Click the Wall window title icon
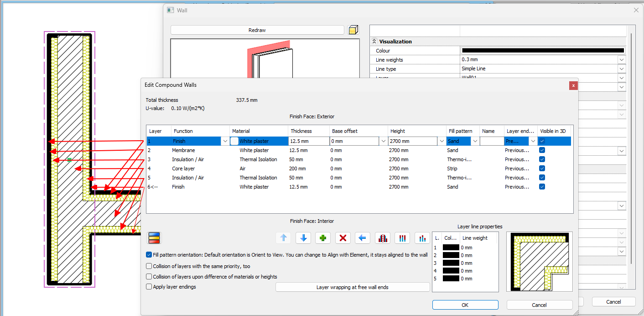The width and height of the screenshot is (644, 316). point(171,10)
